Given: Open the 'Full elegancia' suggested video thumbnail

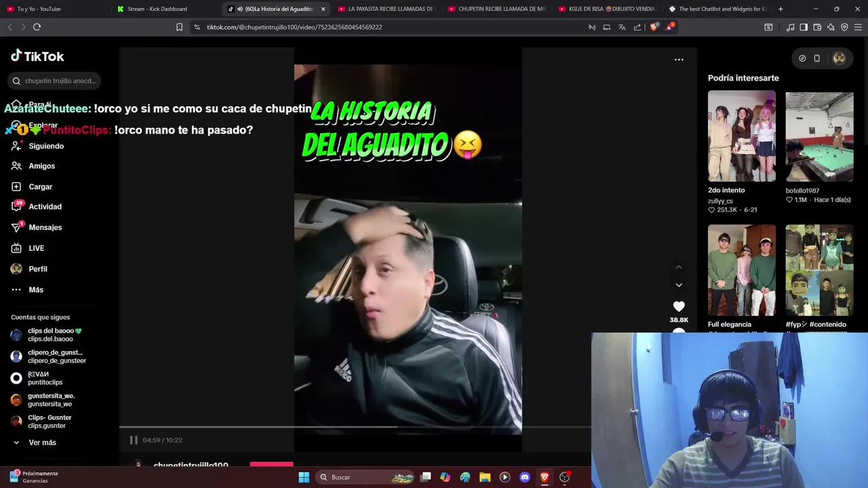Looking at the screenshot, I should [742, 270].
